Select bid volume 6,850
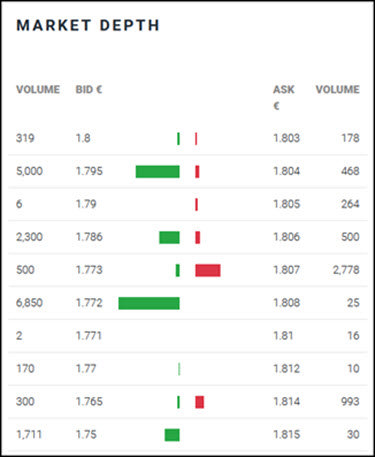Screen dimensions: 375x457 pos(29,303)
